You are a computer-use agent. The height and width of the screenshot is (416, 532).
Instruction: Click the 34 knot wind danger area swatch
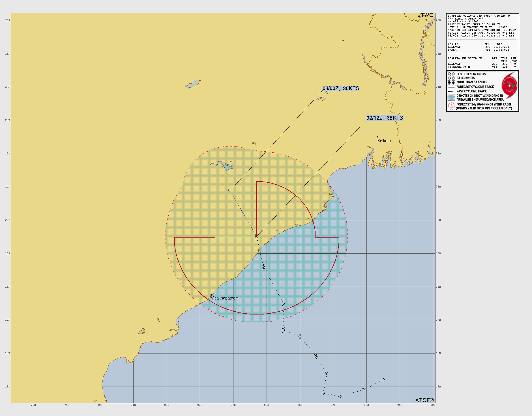click(x=451, y=98)
